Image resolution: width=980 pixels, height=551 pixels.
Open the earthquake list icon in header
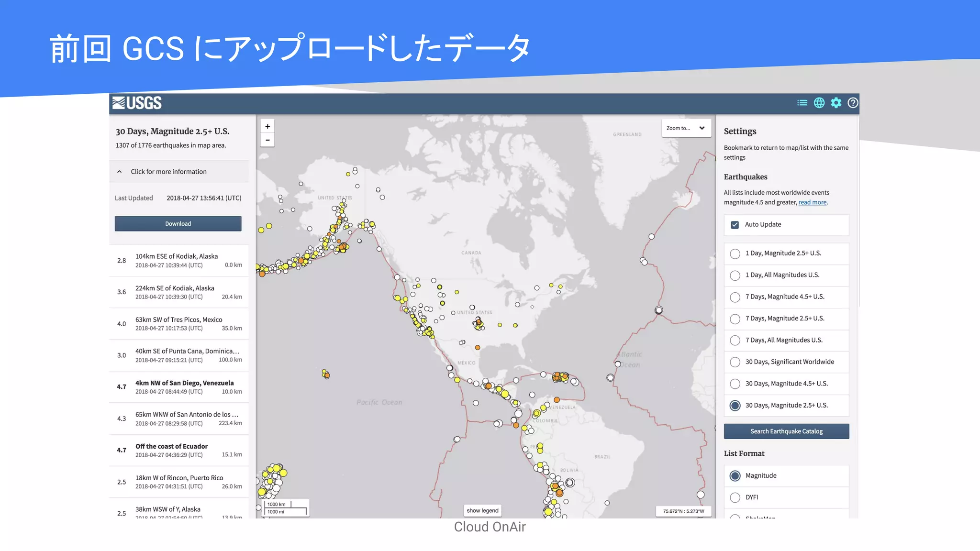tap(802, 103)
